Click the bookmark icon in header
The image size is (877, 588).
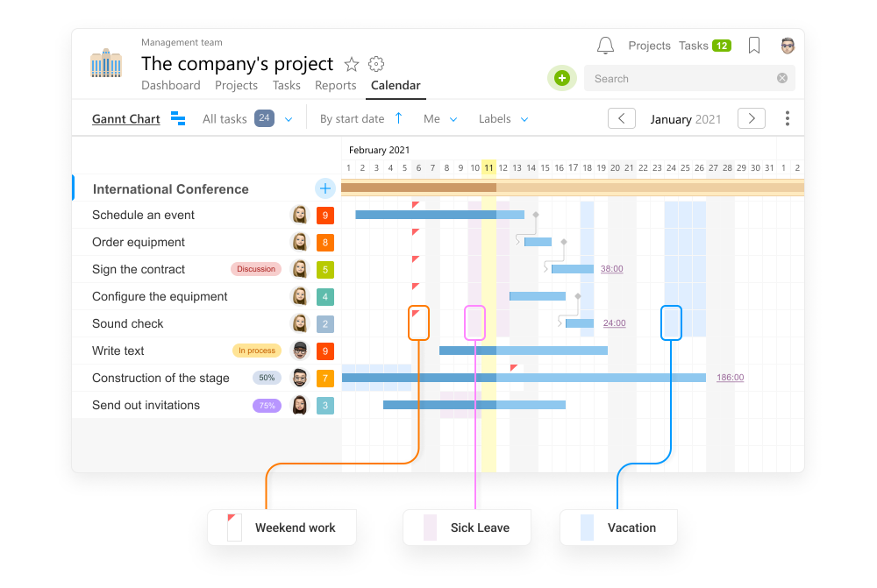tap(754, 46)
